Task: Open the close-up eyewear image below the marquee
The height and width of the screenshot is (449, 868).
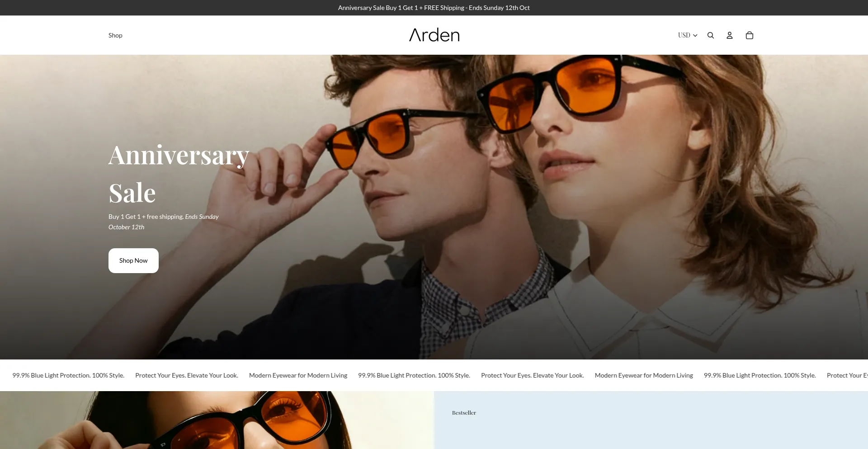Action: click(x=217, y=421)
